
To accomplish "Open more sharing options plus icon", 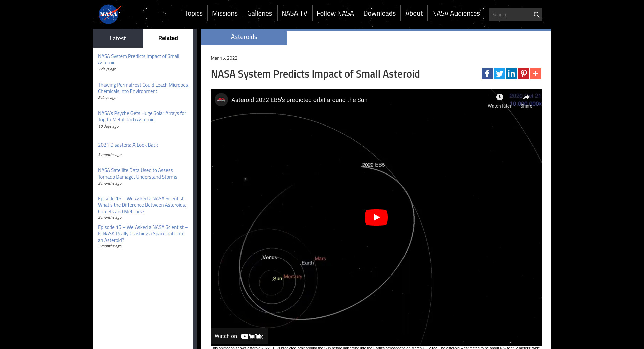I will (535, 73).
